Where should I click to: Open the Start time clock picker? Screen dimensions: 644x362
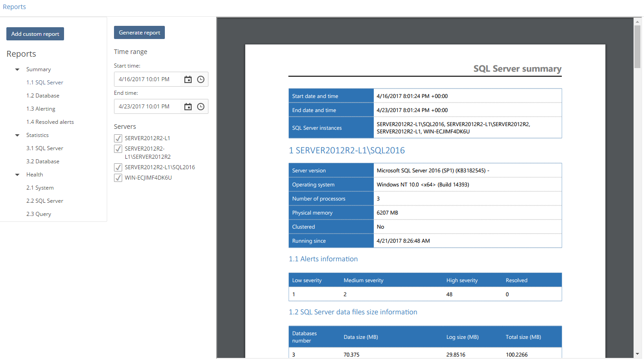coord(200,79)
